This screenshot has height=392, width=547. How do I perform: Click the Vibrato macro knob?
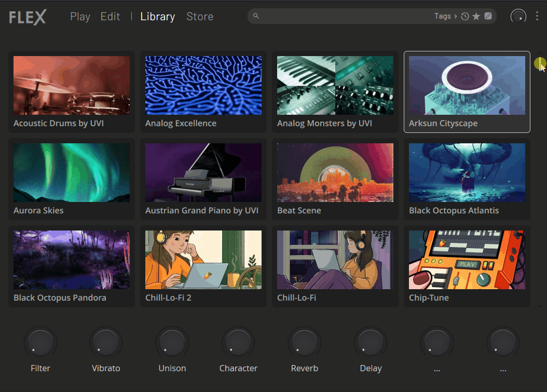click(106, 343)
